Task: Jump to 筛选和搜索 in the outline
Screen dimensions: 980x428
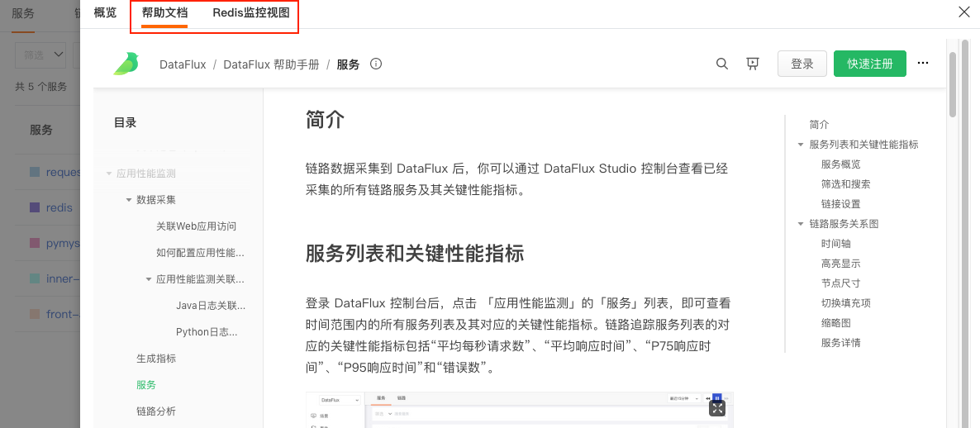Action: pos(845,184)
